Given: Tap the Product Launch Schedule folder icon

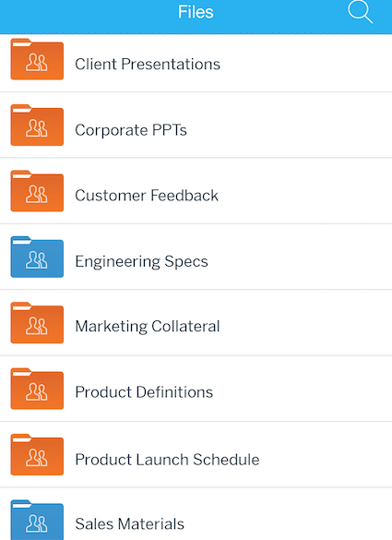Looking at the screenshot, I should [37, 454].
